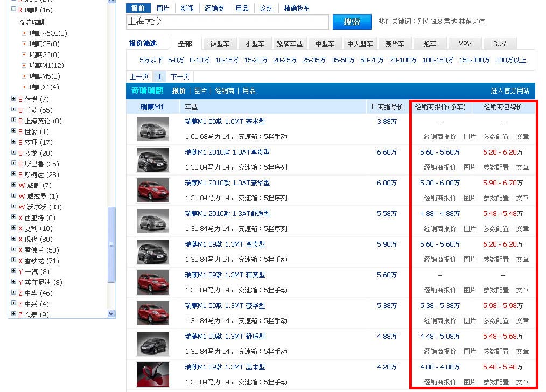Image resolution: width=546 pixels, height=392 pixels.
Task: Click the arrow icon beside 瑞麒X1(4)
Action: [24, 87]
